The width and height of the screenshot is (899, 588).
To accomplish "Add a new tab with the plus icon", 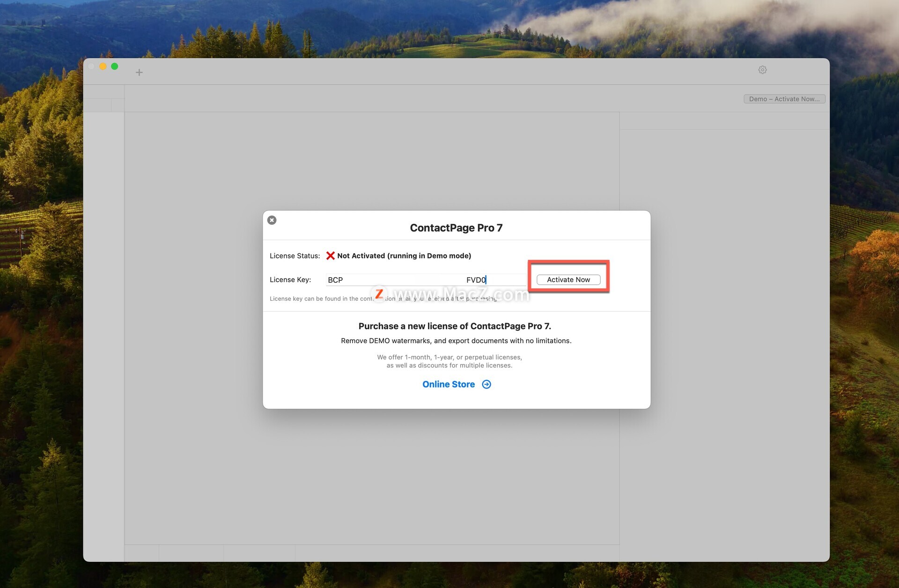I will [x=139, y=72].
